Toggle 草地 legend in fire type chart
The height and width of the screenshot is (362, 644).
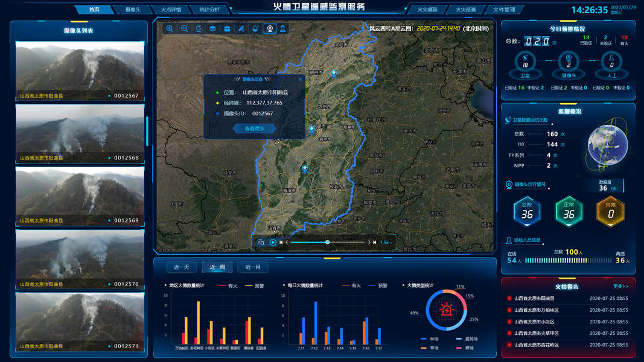(430, 348)
